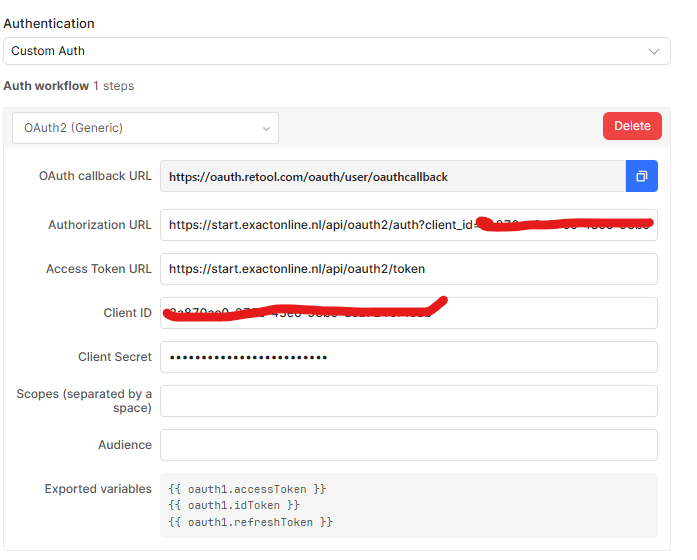This screenshot has width=697, height=560.
Task: Open the Authentication type dropdown
Action: 336,51
